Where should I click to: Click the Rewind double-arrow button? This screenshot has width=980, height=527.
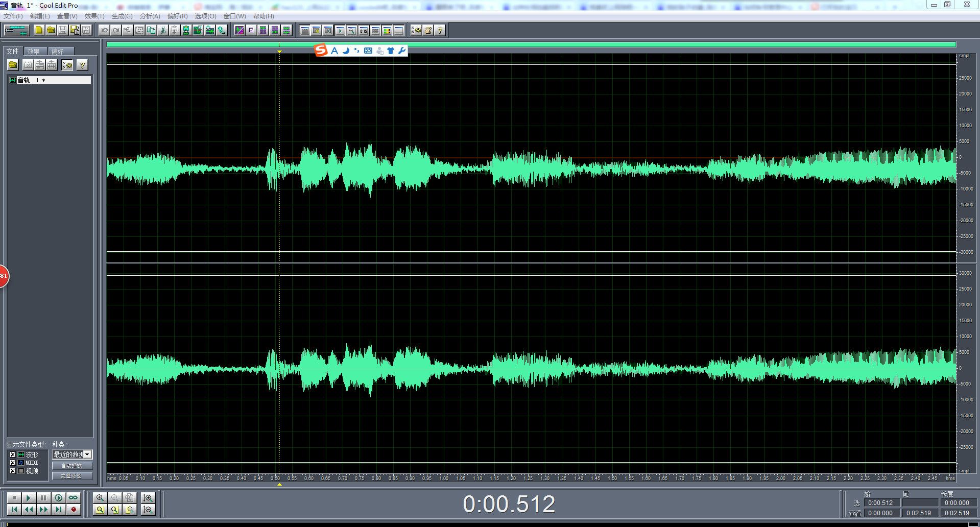(29, 509)
